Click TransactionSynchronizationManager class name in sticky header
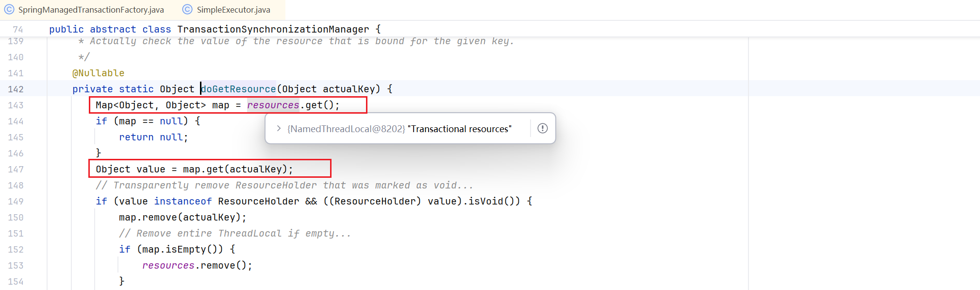 point(273,29)
